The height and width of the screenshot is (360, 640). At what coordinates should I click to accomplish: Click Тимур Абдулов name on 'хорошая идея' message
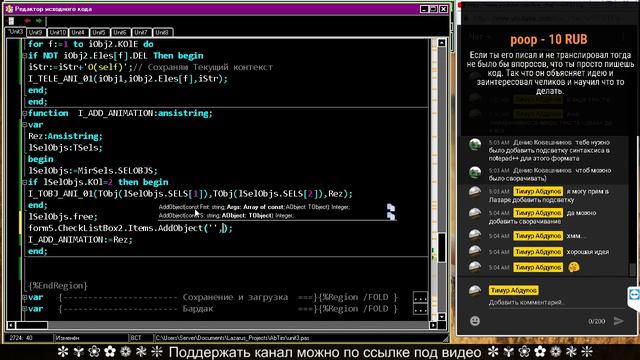[538, 252]
